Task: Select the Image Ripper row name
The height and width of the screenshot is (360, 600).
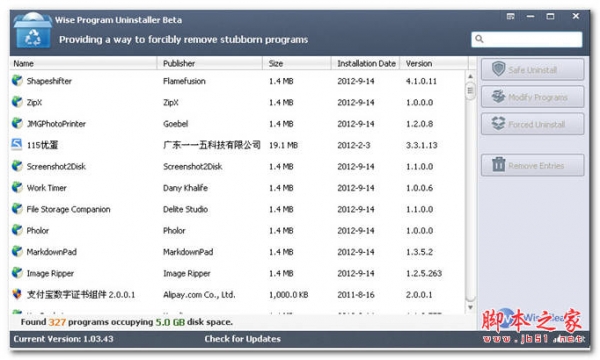Action: 50,274
